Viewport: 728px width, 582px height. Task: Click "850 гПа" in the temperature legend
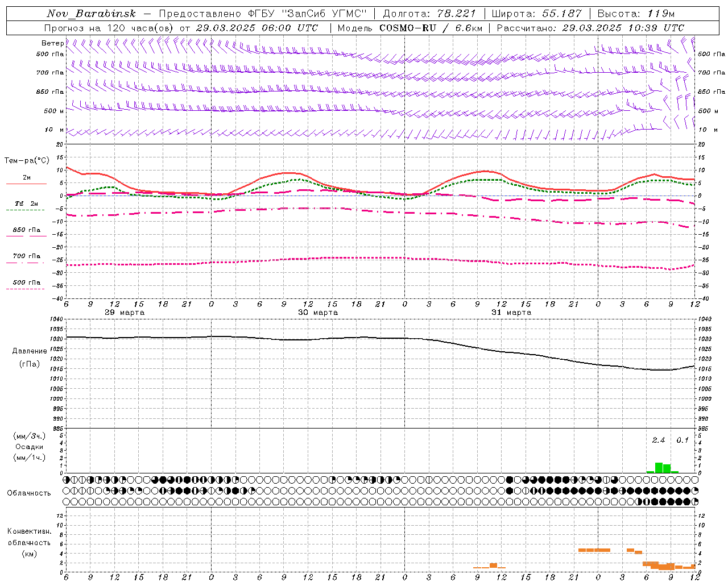pyautogui.click(x=27, y=230)
